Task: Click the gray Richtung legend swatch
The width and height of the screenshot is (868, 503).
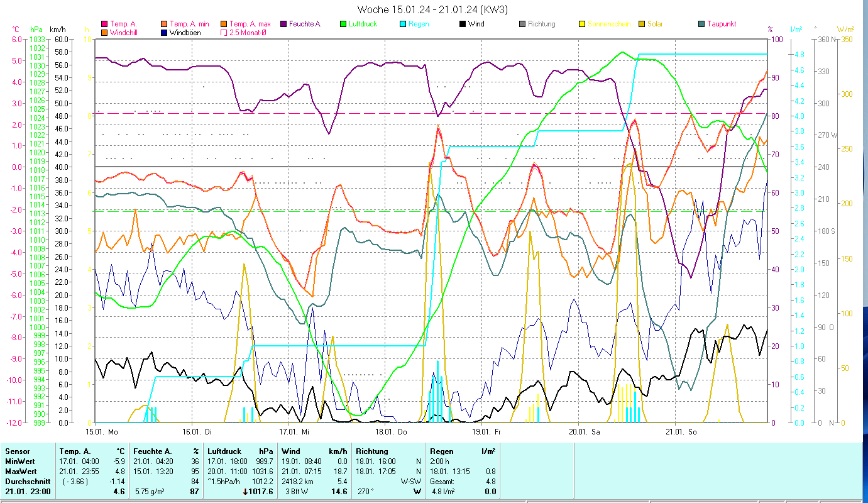Action: [x=522, y=24]
